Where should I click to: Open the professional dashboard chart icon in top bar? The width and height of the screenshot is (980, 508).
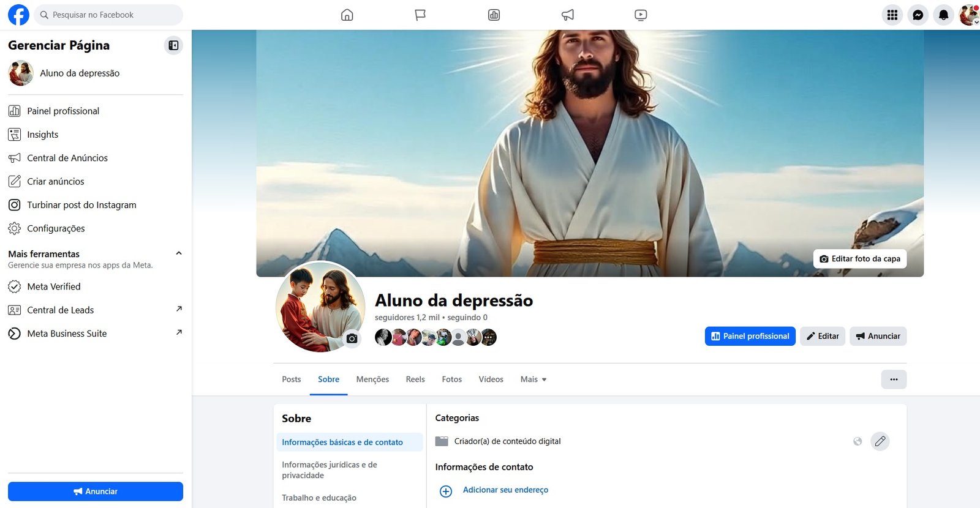[x=494, y=15]
